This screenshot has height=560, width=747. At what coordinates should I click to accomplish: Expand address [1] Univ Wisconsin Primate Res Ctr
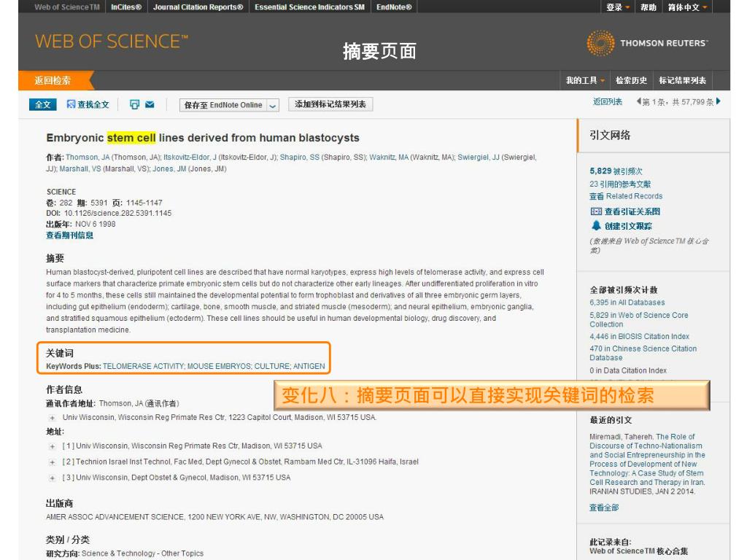[x=52, y=446]
